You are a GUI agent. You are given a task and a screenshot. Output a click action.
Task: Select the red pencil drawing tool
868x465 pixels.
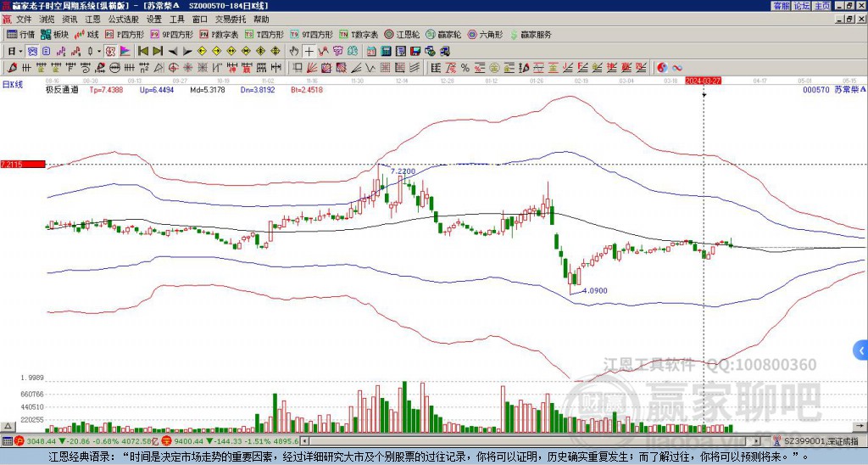[x=11, y=68]
